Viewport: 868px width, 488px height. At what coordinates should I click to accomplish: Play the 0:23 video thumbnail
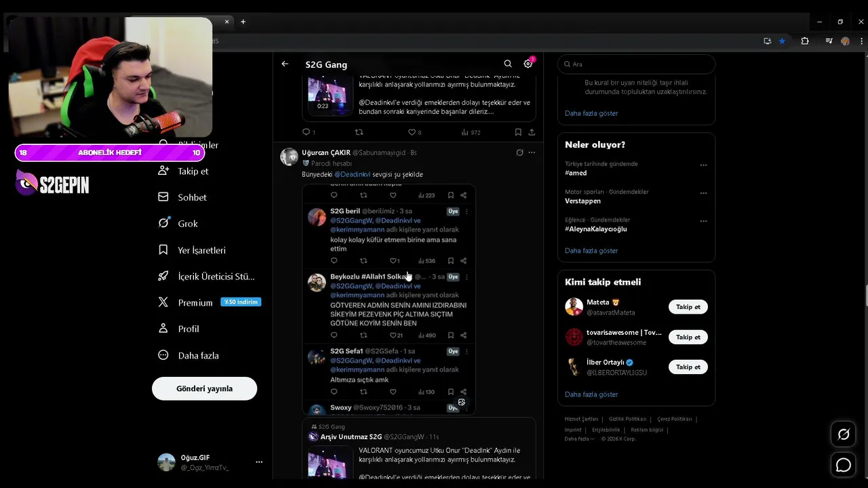[330, 95]
